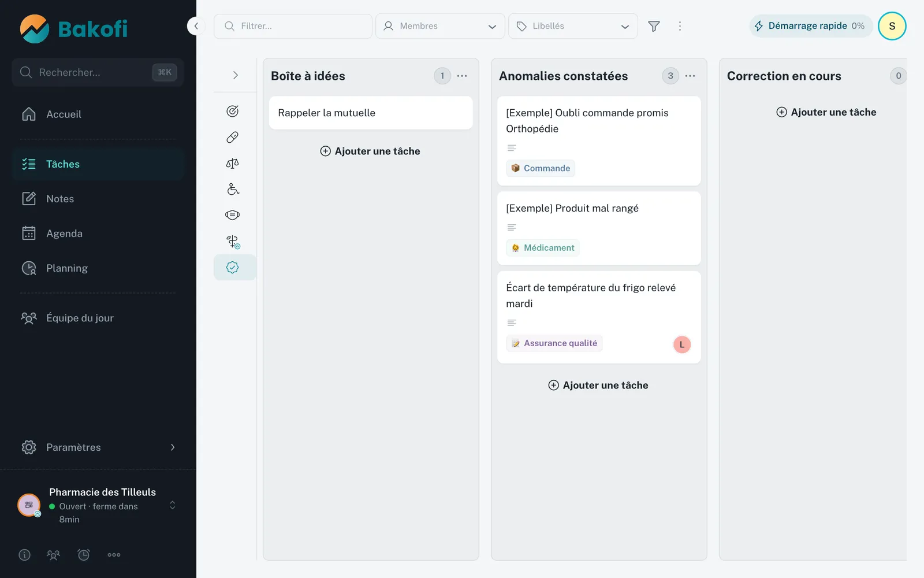
Task: Click the funnel filter icon
Action: click(x=654, y=26)
